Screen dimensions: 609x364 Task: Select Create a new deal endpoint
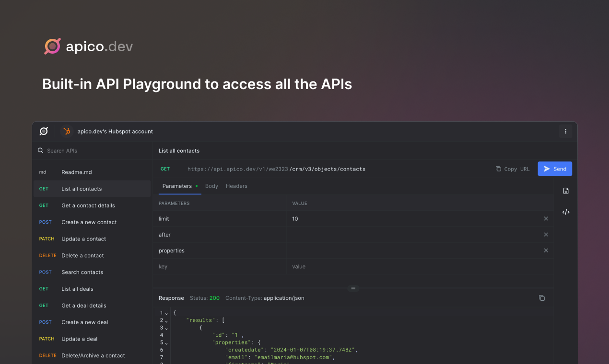[x=92, y=322]
